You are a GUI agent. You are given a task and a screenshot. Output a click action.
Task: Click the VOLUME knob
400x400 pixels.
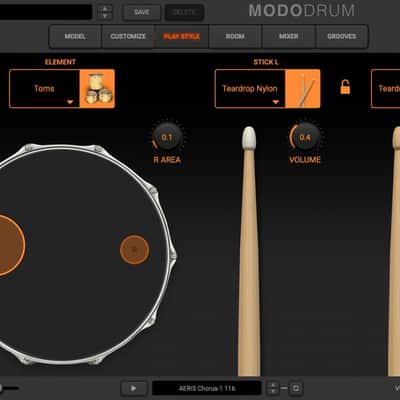pyautogui.click(x=305, y=137)
